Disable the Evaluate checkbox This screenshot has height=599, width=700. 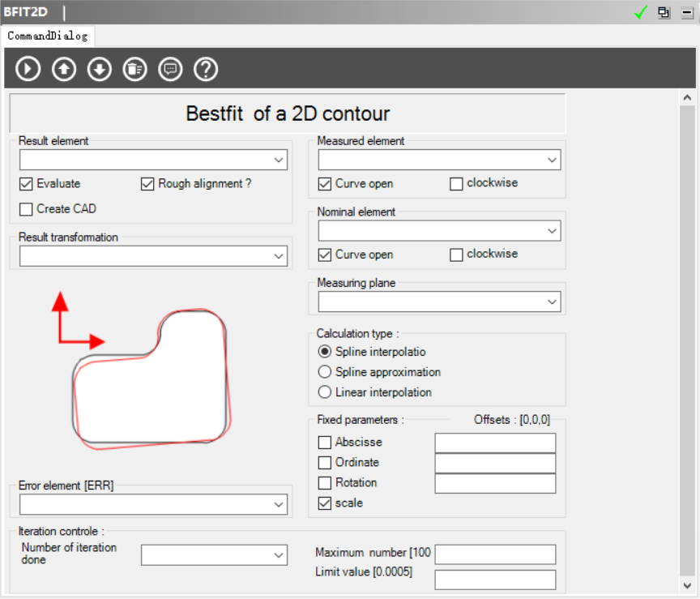[x=26, y=184]
